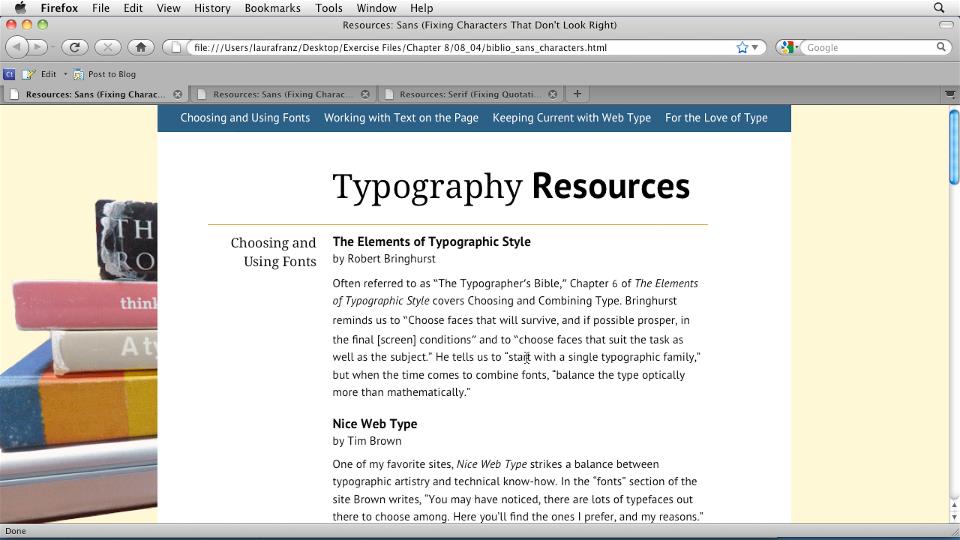Open the Help menu
The image size is (960, 540).
[x=421, y=8]
